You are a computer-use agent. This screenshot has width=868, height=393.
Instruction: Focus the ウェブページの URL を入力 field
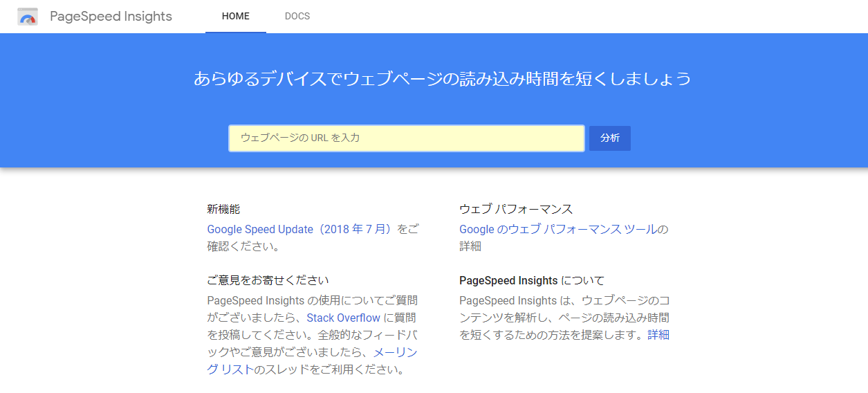407,138
